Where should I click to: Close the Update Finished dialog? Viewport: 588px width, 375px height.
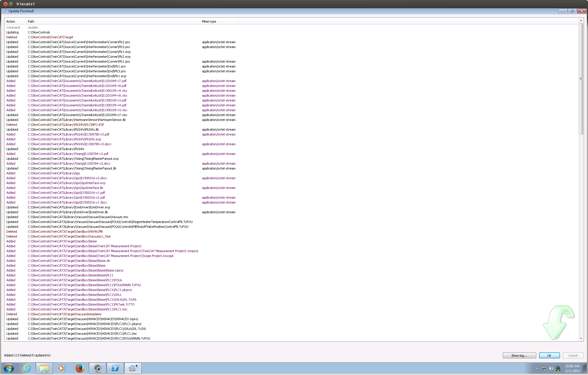[x=582, y=11]
